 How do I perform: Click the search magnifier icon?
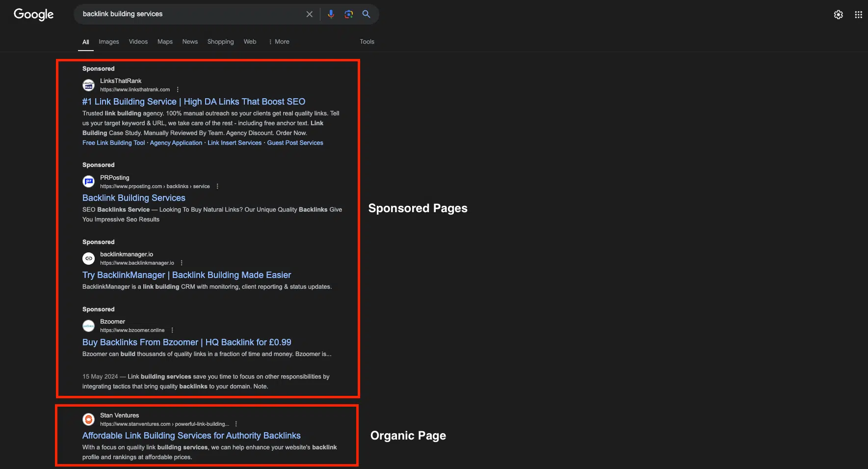366,14
